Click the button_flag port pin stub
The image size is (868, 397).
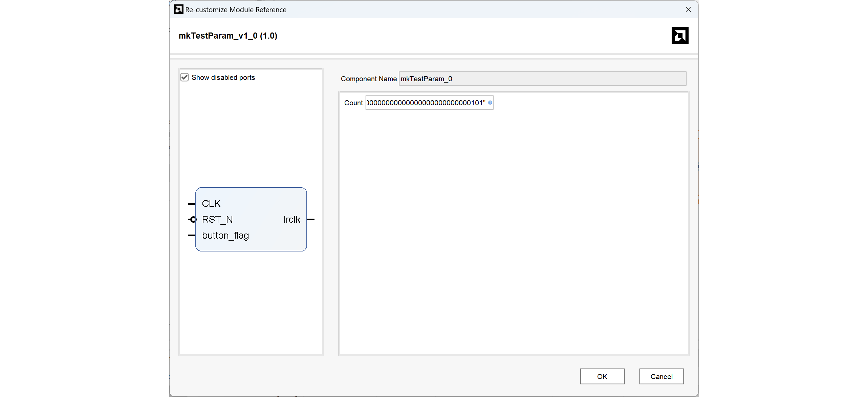[x=191, y=235]
